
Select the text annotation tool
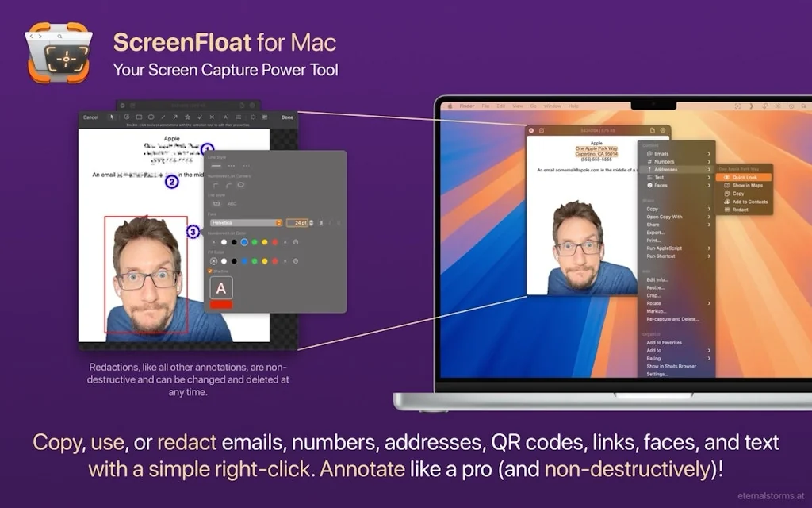225,117
